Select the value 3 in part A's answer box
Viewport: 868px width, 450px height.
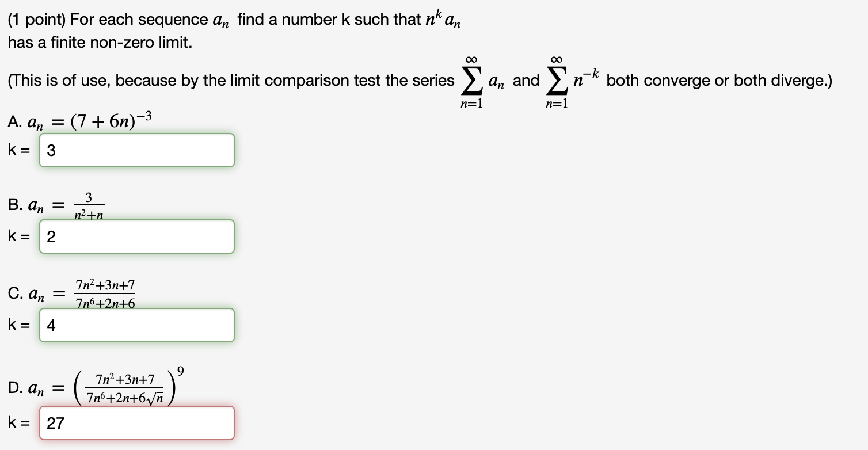[x=52, y=150]
